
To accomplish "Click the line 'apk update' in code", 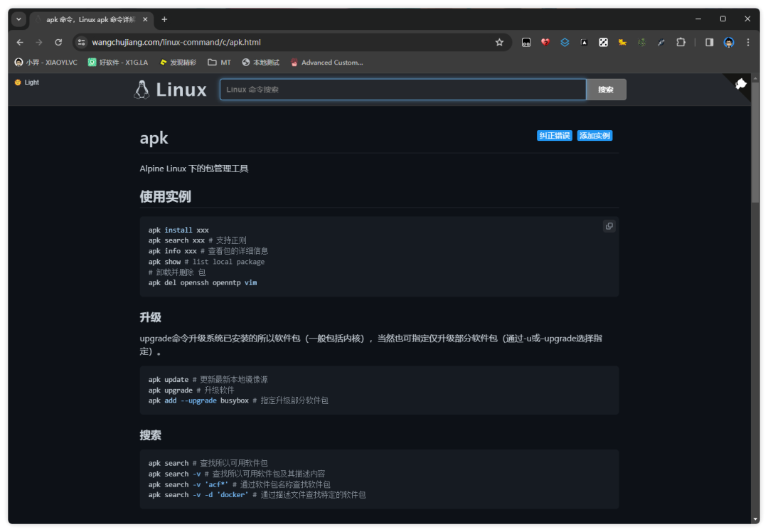I will (169, 380).
